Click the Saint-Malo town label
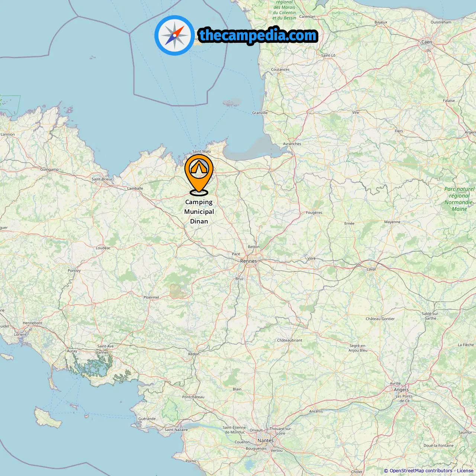This screenshot has height=476, width=476. tap(202, 151)
